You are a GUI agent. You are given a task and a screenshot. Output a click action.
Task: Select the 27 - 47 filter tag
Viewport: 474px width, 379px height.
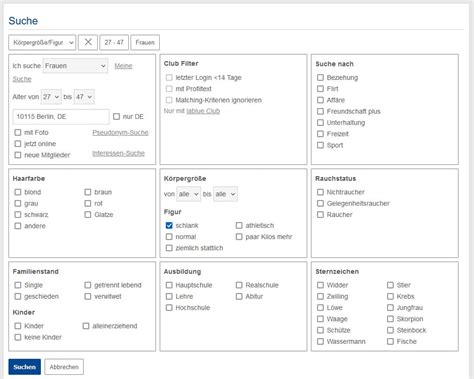point(114,42)
